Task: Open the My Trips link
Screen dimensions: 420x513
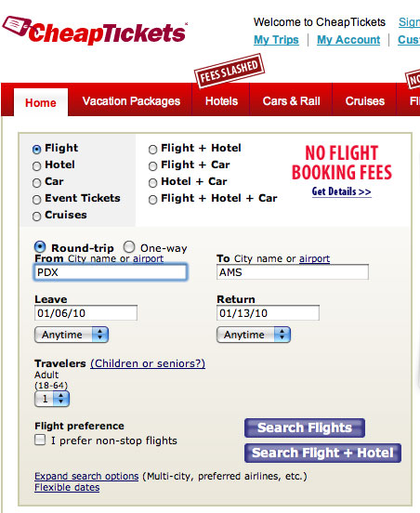Action: click(x=276, y=40)
